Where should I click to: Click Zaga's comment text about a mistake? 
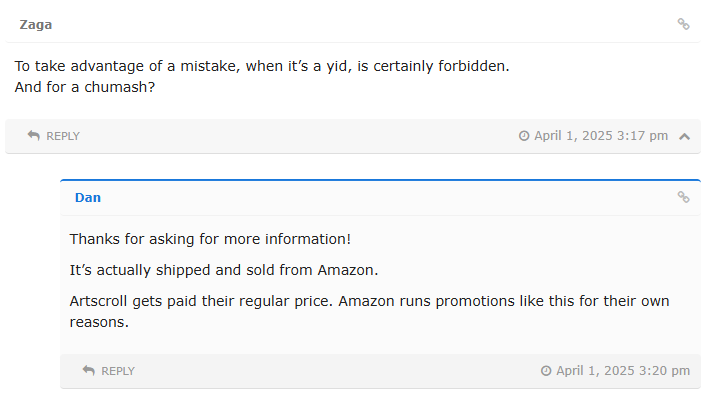[262, 66]
